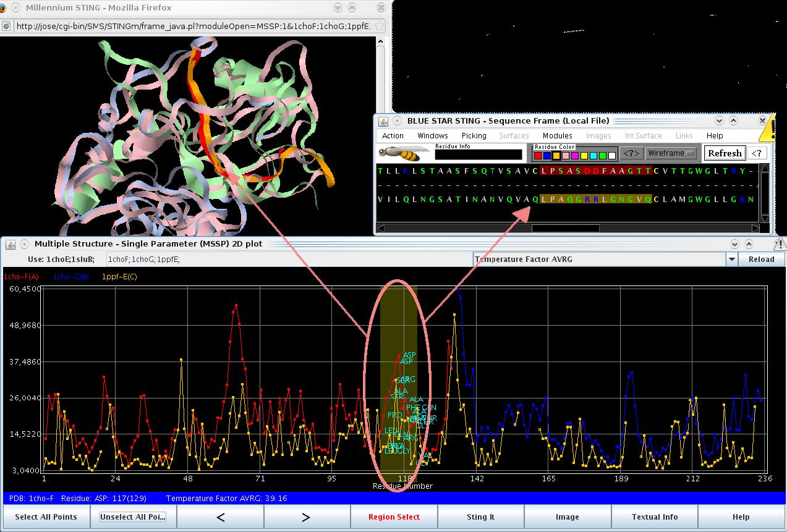Click the <?> button beside Residue Color
787x532 pixels.
tap(631, 153)
